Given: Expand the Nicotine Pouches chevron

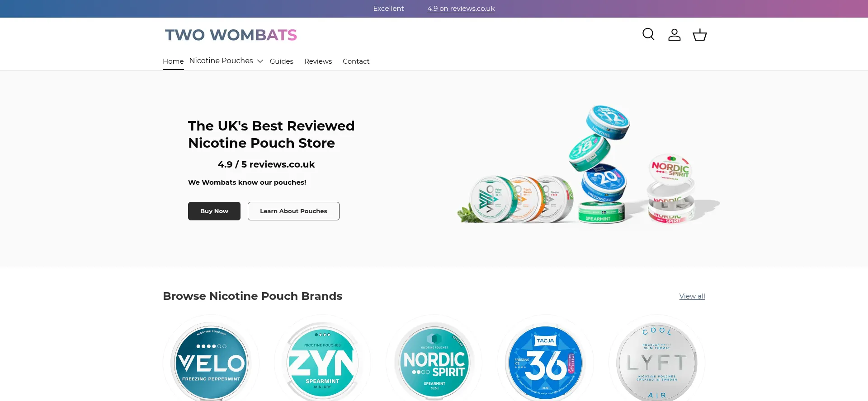Looking at the screenshot, I should coord(260,61).
